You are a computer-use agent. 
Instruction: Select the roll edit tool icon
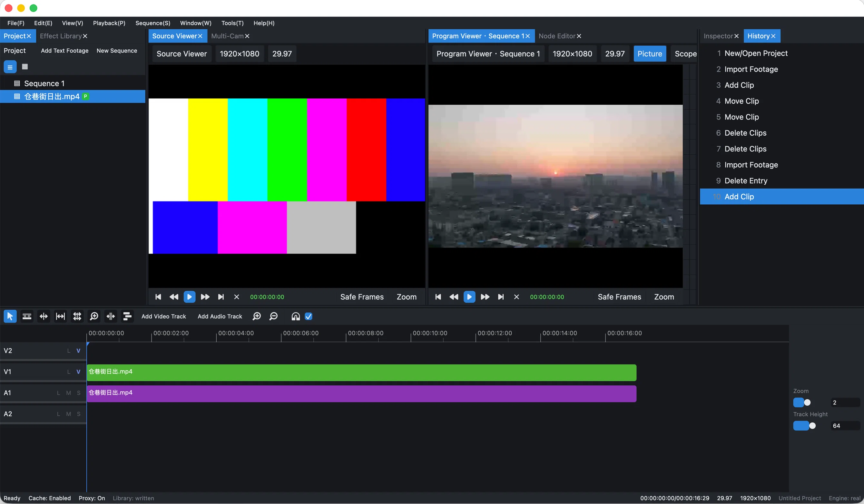click(x=111, y=316)
